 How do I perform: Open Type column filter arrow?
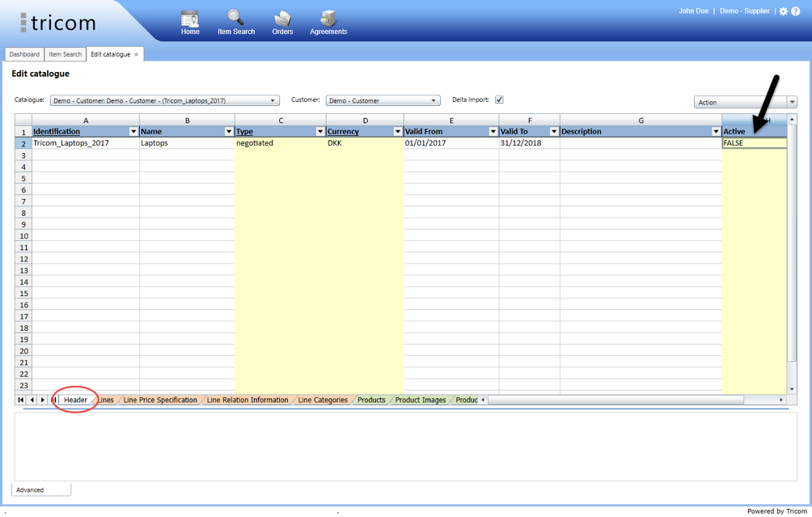tap(320, 132)
